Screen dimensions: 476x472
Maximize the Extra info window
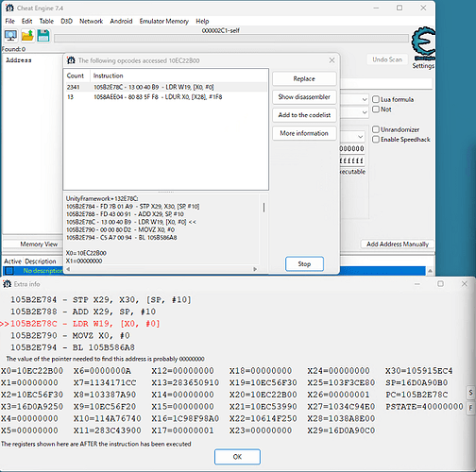pos(440,283)
